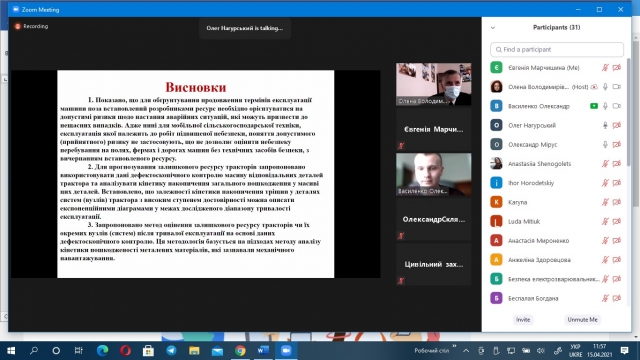Click the Find a participant search field

click(557, 49)
